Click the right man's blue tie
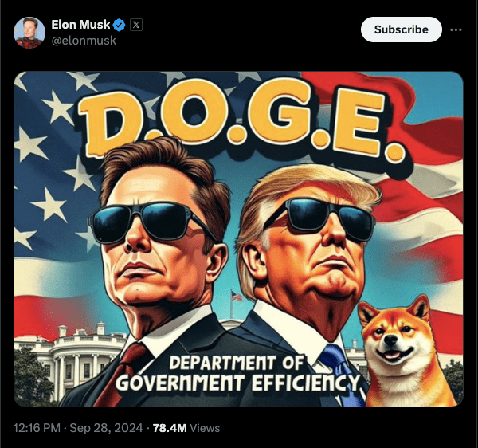Viewport: 478px width, 448px height. tap(342, 374)
